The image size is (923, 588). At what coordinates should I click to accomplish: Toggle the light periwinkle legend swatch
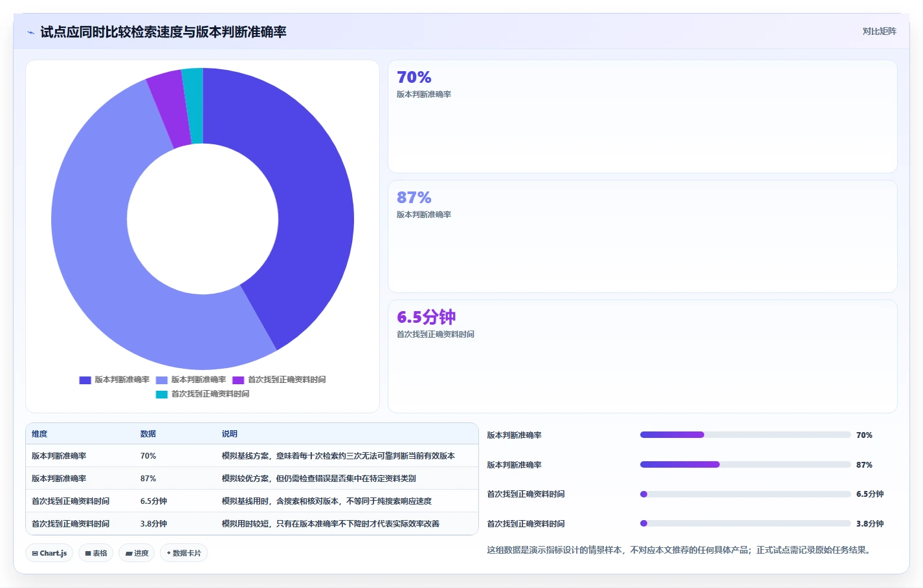point(162,380)
